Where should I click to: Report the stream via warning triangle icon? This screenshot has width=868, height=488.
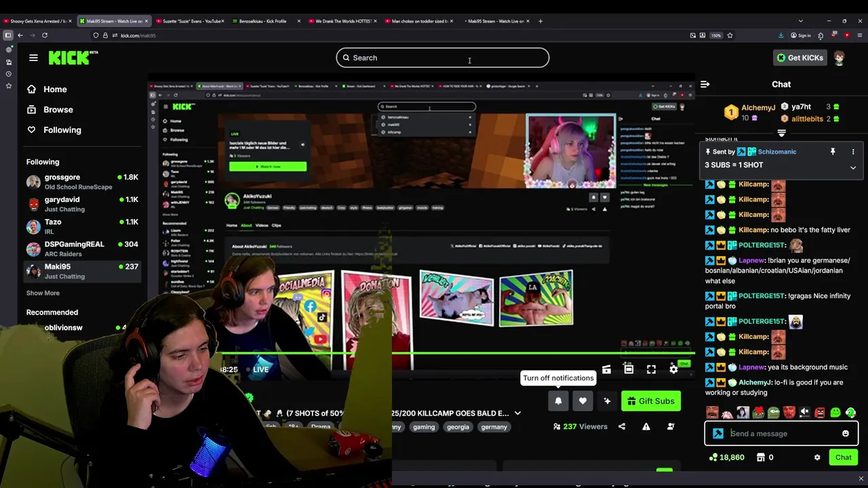pyautogui.click(x=646, y=426)
